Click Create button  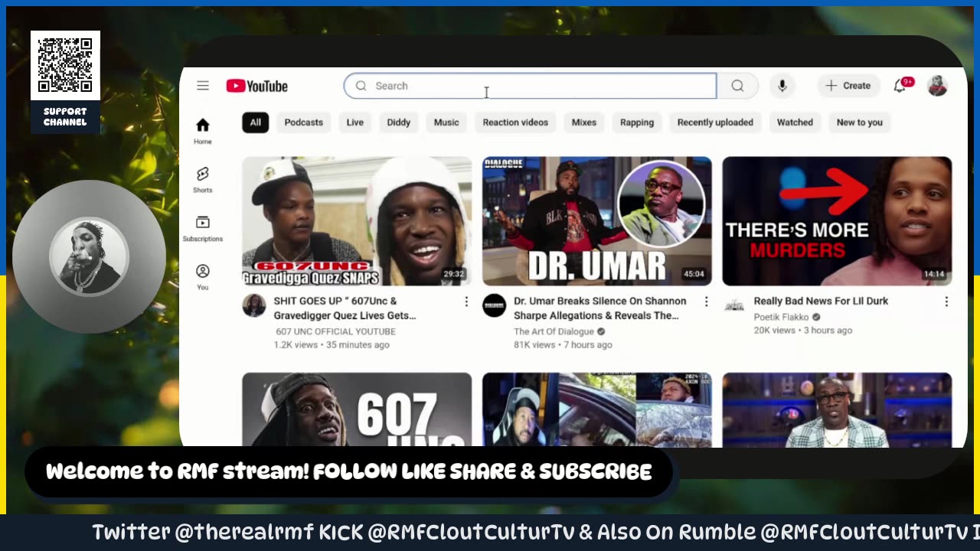848,86
